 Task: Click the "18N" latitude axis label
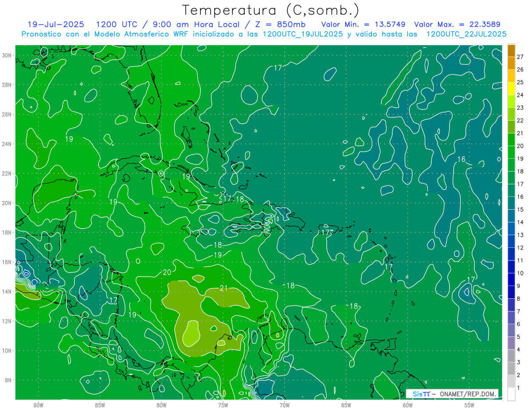(7, 232)
